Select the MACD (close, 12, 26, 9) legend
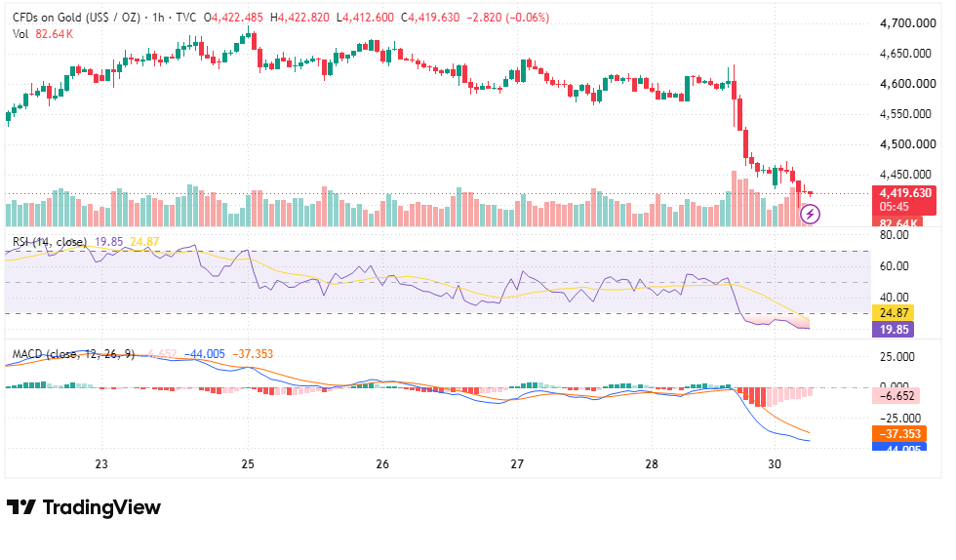The height and width of the screenshot is (560, 956). tap(73, 354)
